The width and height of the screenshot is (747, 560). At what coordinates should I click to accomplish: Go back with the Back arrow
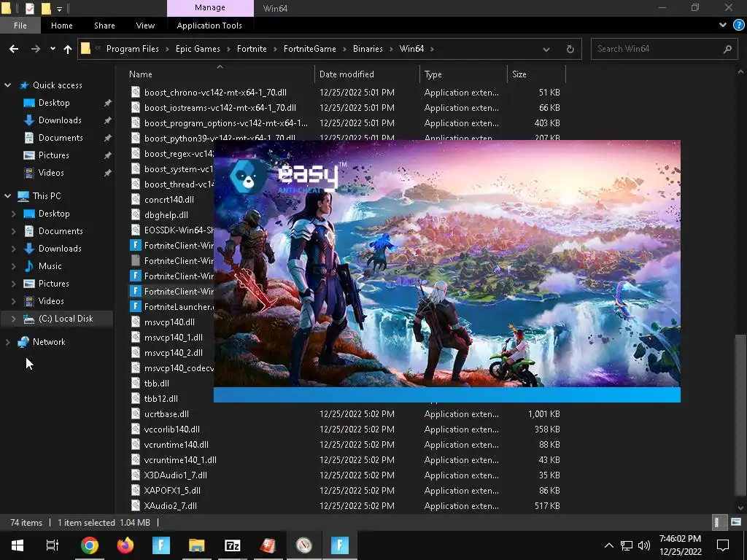point(14,49)
